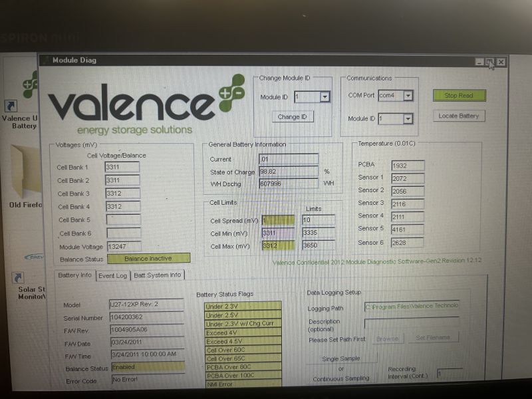Switch to the Event Log tab
Image resolution: width=532 pixels, height=399 pixels.
[x=112, y=275]
